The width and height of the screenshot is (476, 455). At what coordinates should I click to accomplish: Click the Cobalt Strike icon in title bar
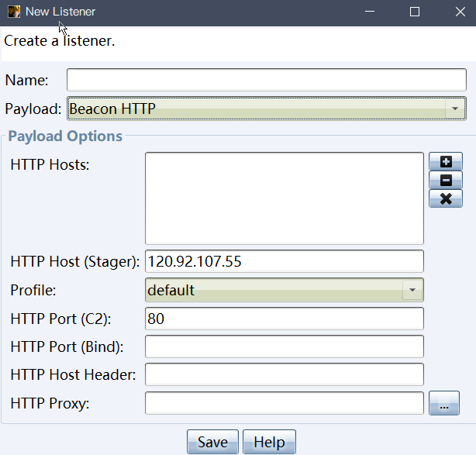14,12
